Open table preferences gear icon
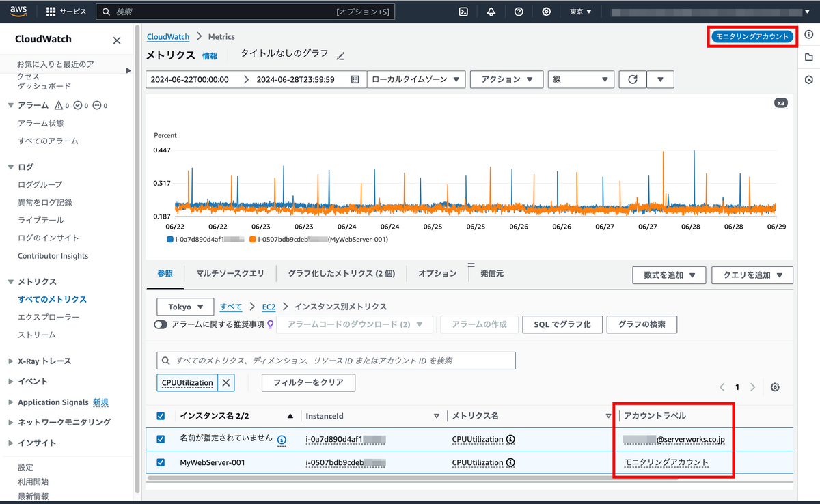The width and height of the screenshot is (820, 504). (x=775, y=387)
